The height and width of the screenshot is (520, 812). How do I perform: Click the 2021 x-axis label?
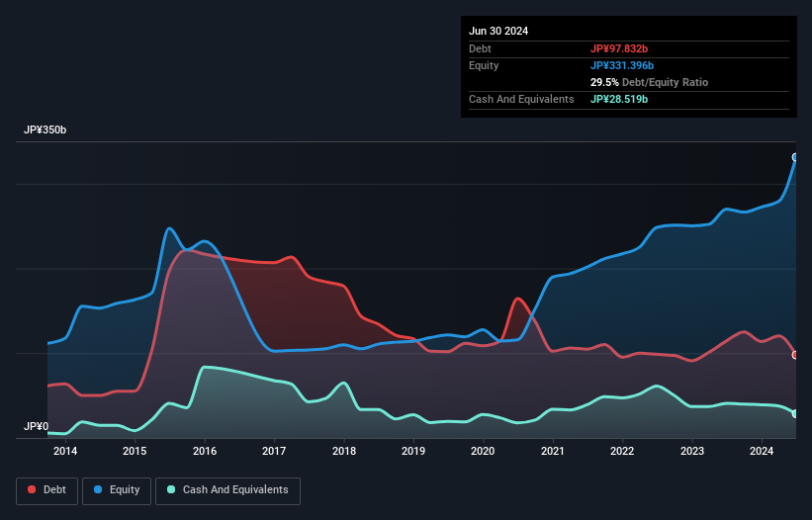click(553, 451)
